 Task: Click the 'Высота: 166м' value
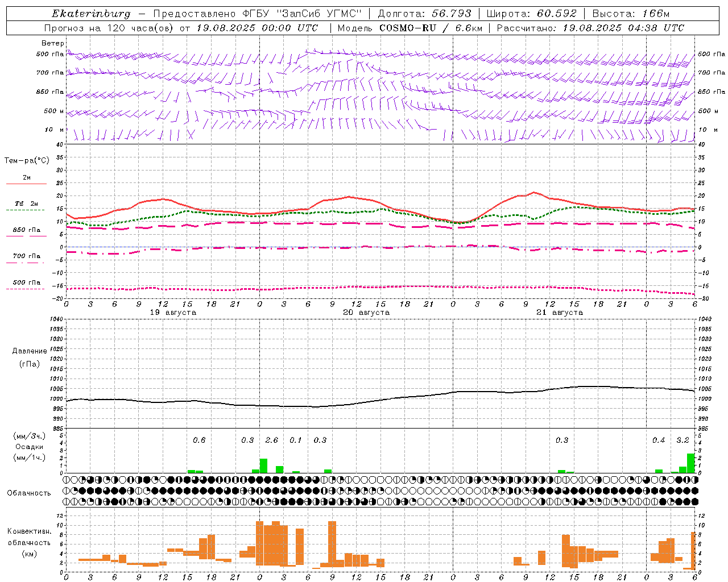[x=631, y=14]
